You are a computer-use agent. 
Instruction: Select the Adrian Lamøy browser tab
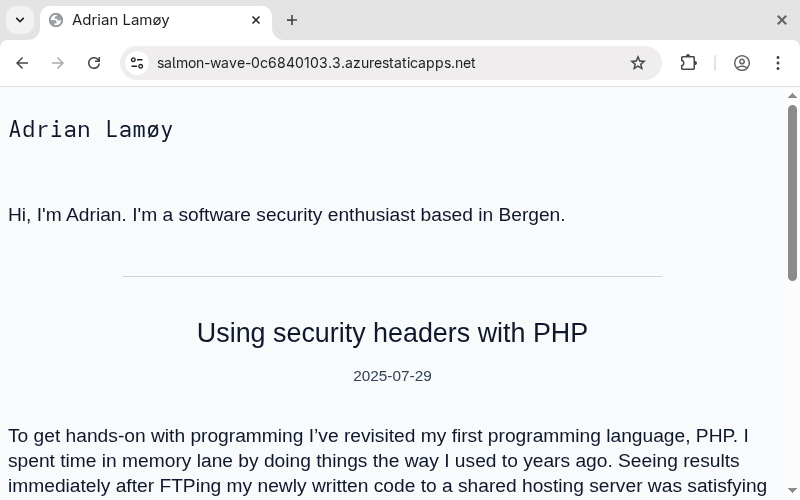pyautogui.click(x=140, y=20)
